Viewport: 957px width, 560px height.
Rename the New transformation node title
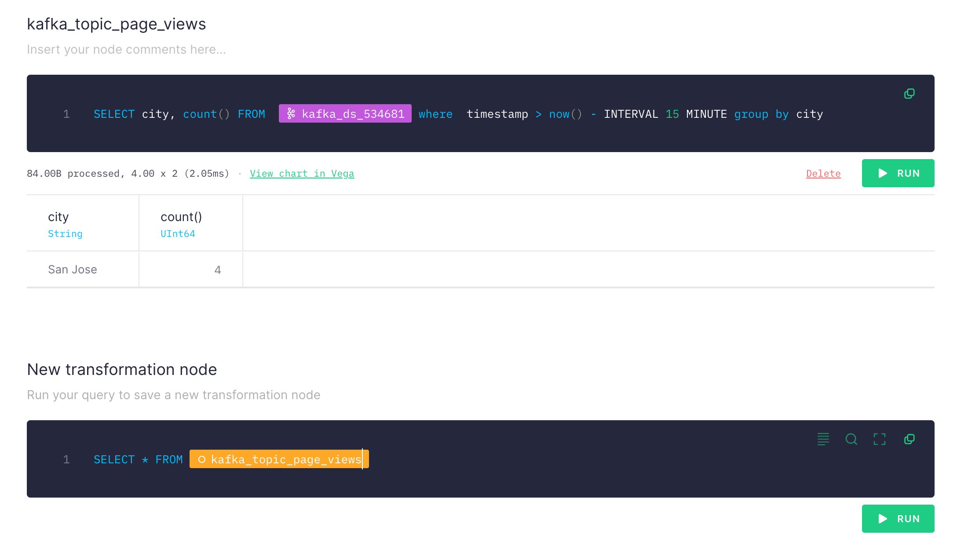pos(122,370)
